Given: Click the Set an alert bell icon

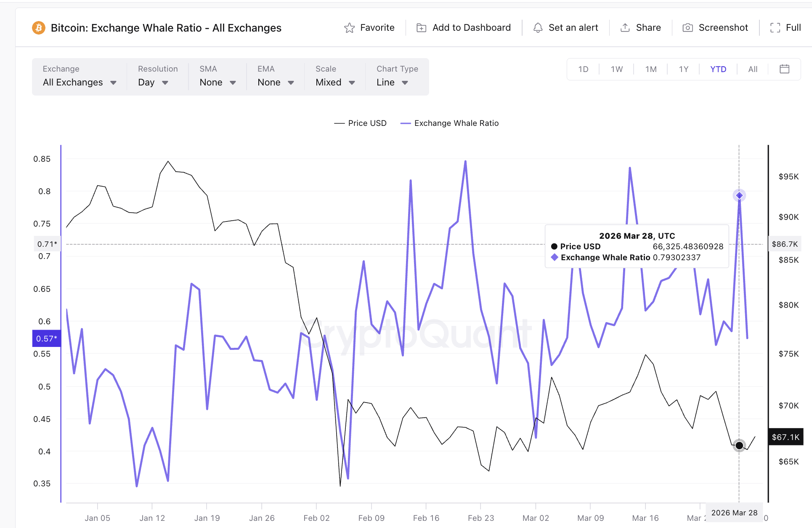Looking at the screenshot, I should click(x=538, y=27).
